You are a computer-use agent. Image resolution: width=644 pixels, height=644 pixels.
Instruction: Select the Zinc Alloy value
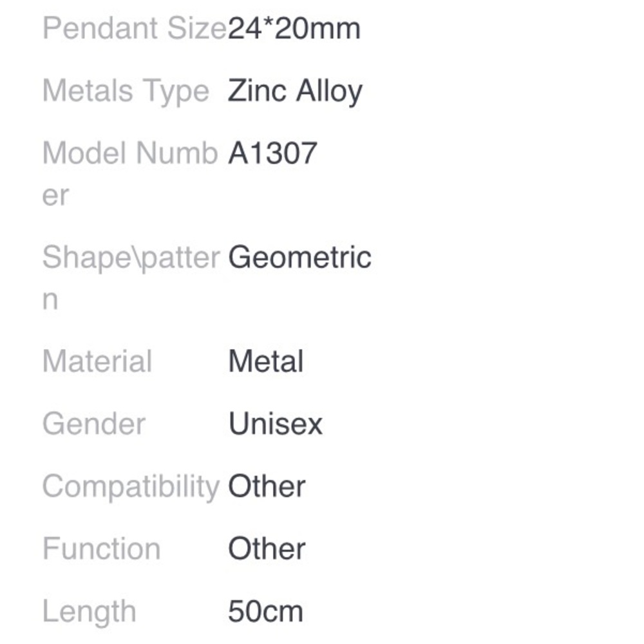coord(295,91)
